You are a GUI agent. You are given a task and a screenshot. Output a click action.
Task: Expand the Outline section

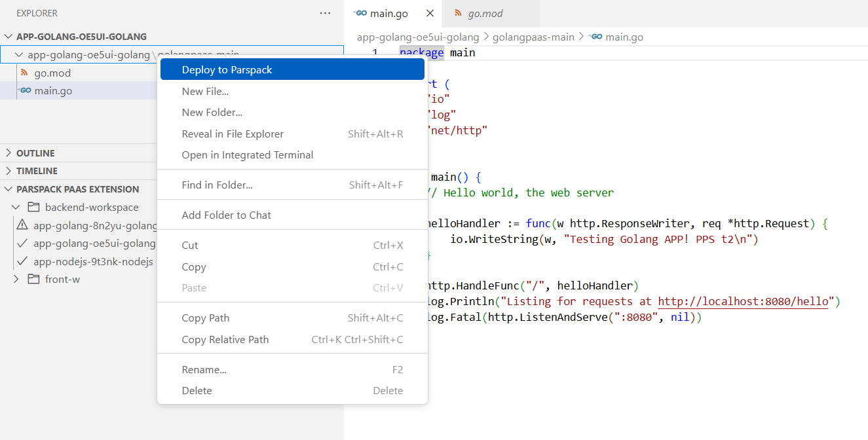(x=9, y=153)
